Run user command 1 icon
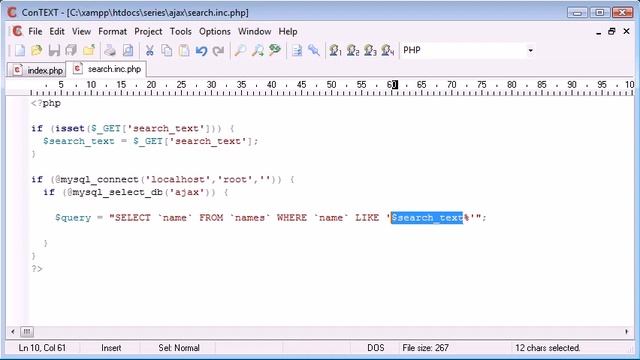This screenshot has height=360, width=640. pos(336,51)
